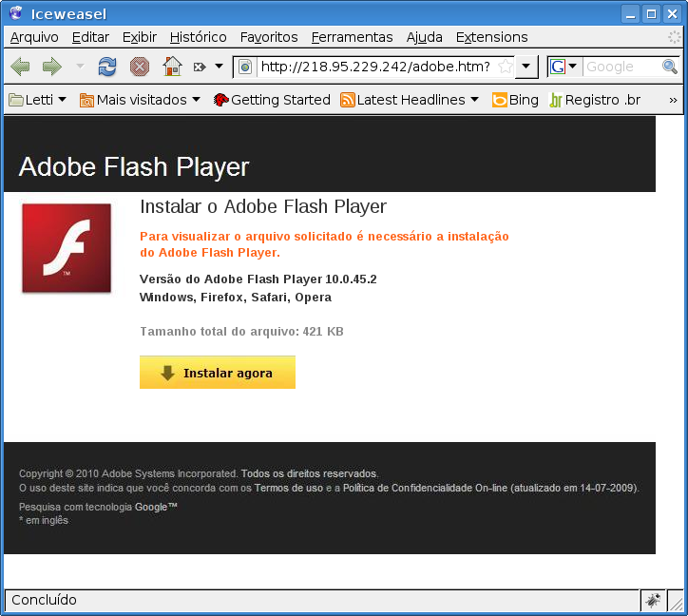Expand the Mais visitados bookmark folder

(140, 100)
